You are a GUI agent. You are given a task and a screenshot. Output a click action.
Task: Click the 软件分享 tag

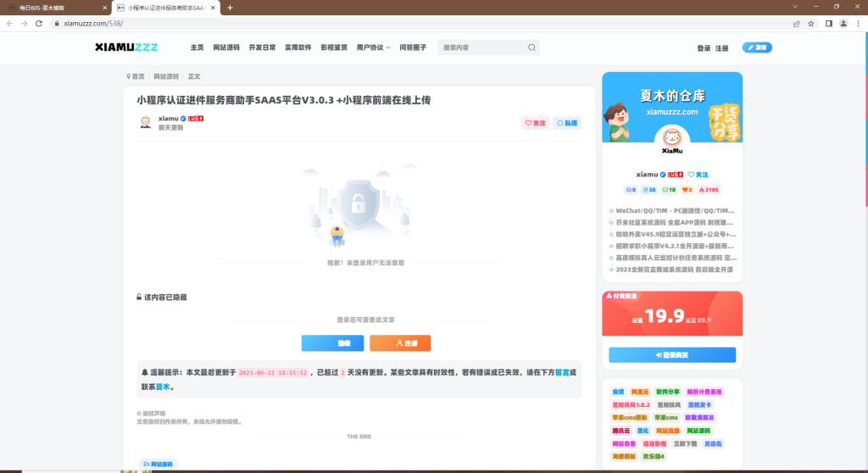pos(668,392)
